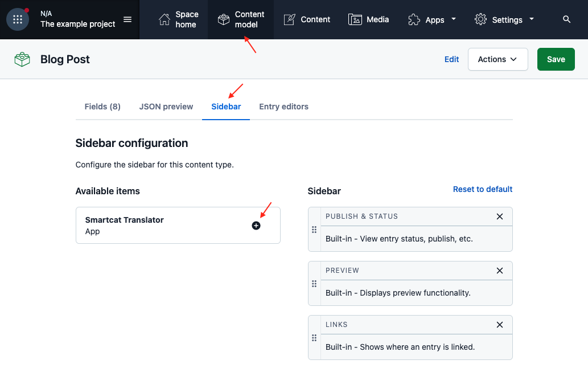Click the project name 'The example project'
The image size is (588, 368).
[77, 24]
